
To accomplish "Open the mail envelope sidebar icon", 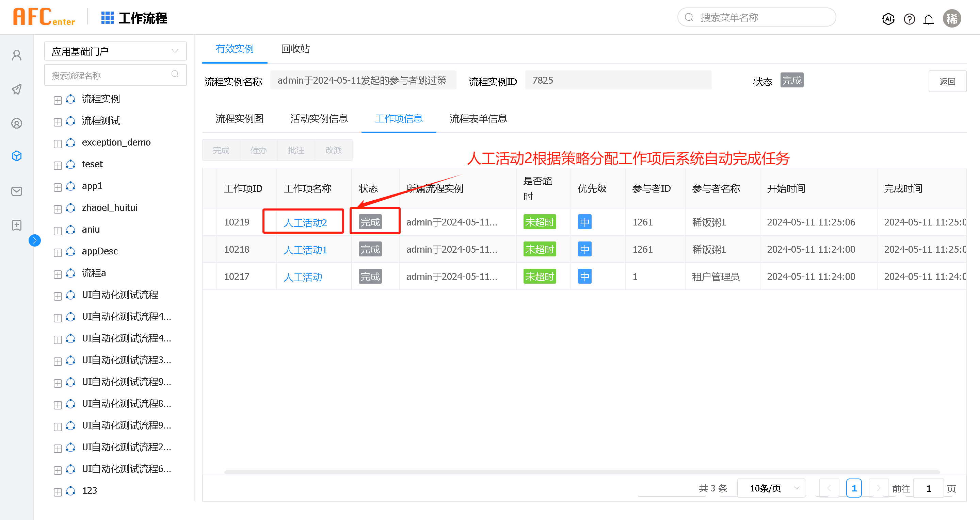I will point(17,191).
